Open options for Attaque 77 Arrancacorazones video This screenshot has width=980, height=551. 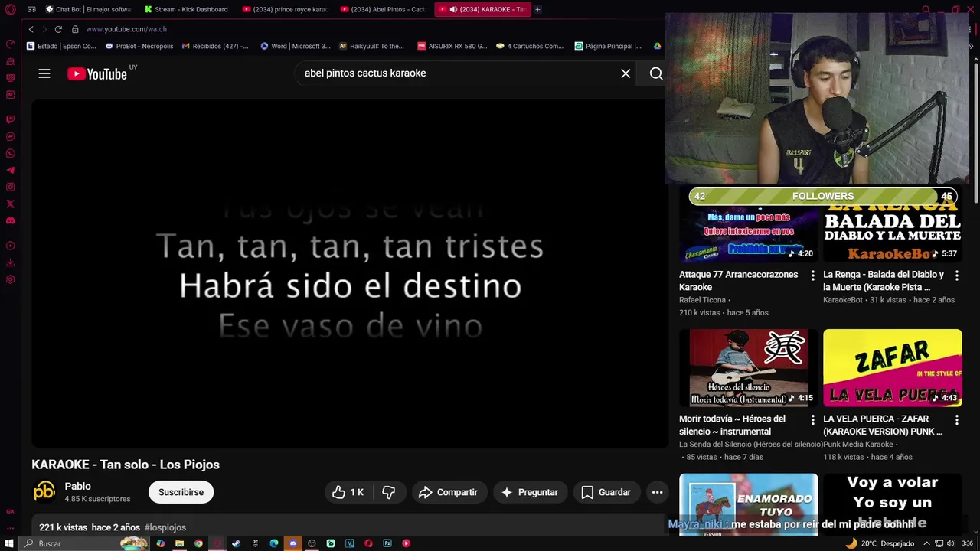pos(812,275)
